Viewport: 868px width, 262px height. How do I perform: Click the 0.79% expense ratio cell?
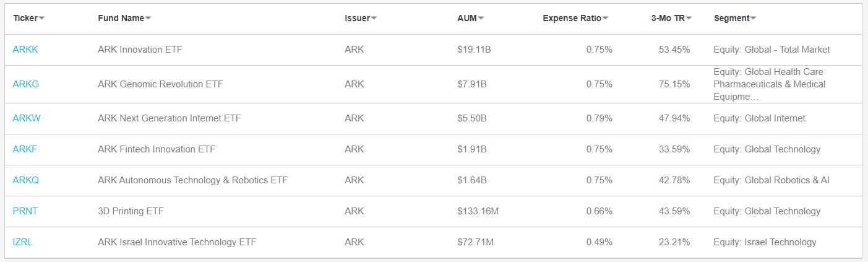[x=599, y=118]
